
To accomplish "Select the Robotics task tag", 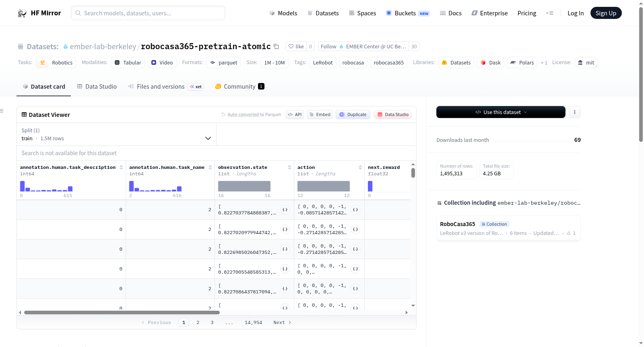I will click(x=56, y=63).
